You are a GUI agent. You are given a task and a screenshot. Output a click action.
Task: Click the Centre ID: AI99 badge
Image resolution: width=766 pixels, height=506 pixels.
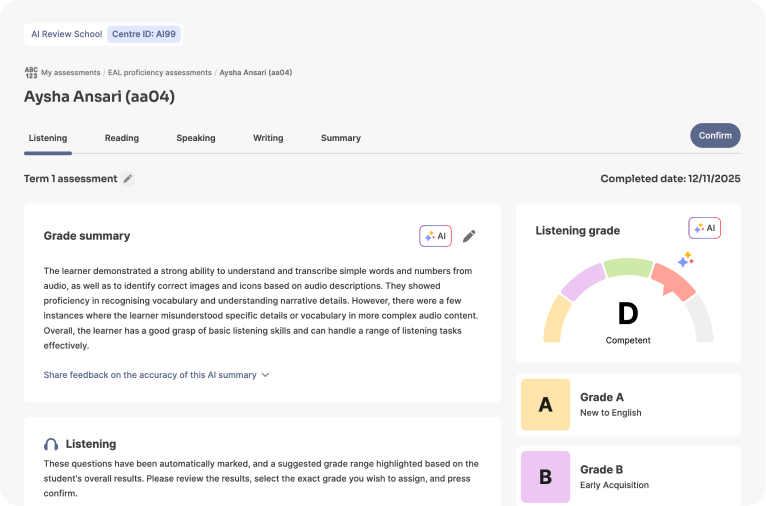(144, 34)
